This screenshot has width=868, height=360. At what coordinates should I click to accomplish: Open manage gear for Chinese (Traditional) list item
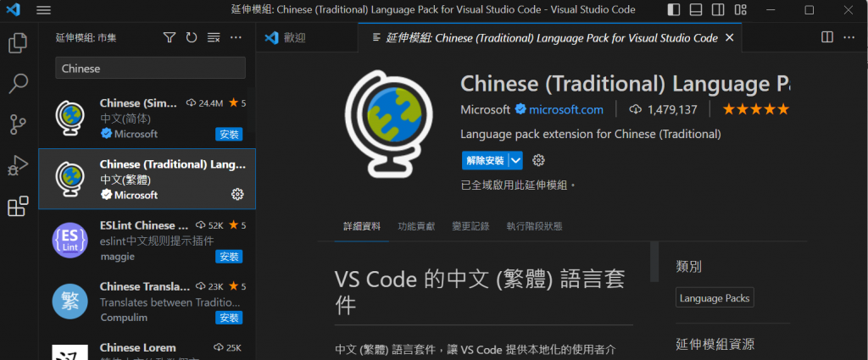click(x=237, y=194)
